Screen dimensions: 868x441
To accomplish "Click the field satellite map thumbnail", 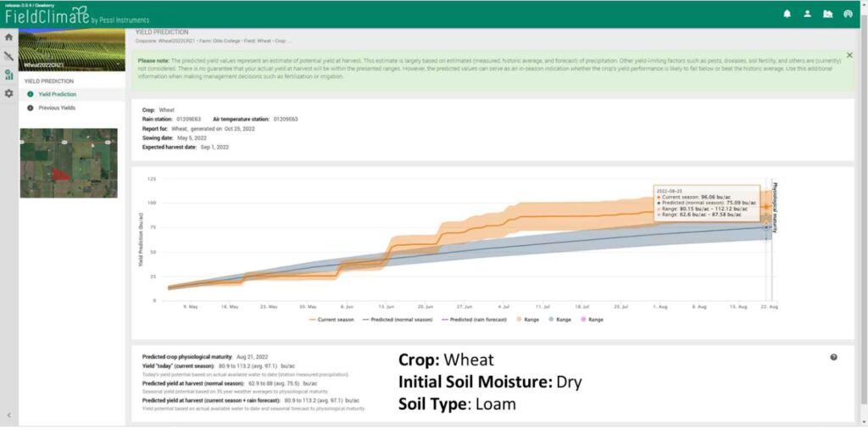I will pos(69,163).
